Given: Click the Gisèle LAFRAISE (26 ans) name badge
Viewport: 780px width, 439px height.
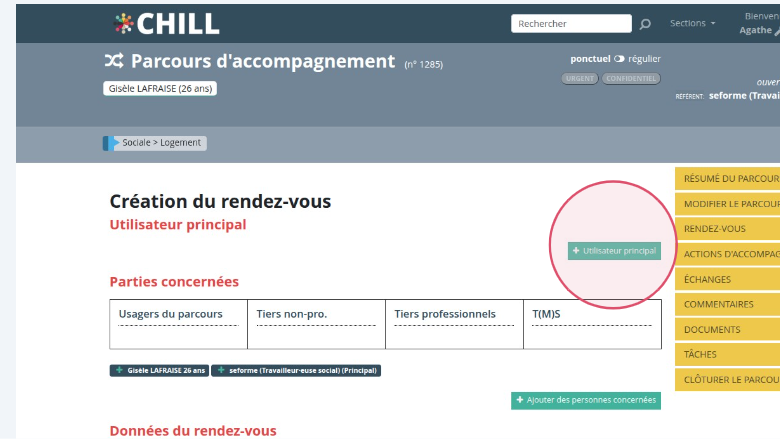Looking at the screenshot, I should [x=160, y=88].
